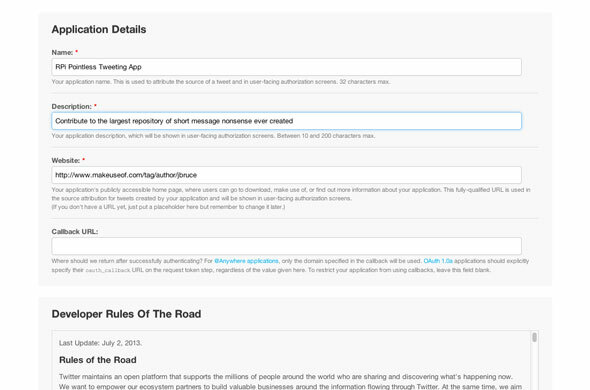Image resolution: width=590 pixels, height=390 pixels.
Task: Click the Rules of the Road scrollbar thumb
Action: pyautogui.click(x=534, y=337)
